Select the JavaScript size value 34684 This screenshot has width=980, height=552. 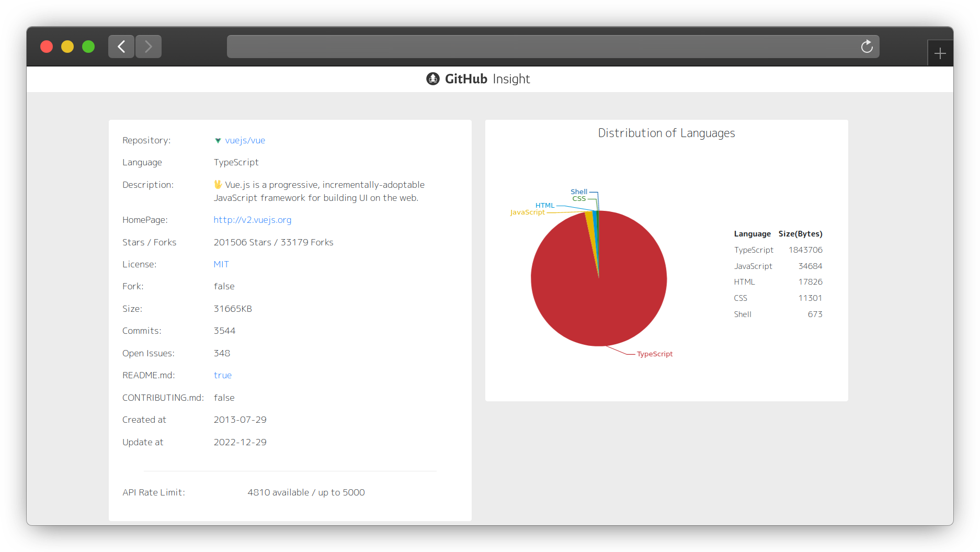click(810, 266)
